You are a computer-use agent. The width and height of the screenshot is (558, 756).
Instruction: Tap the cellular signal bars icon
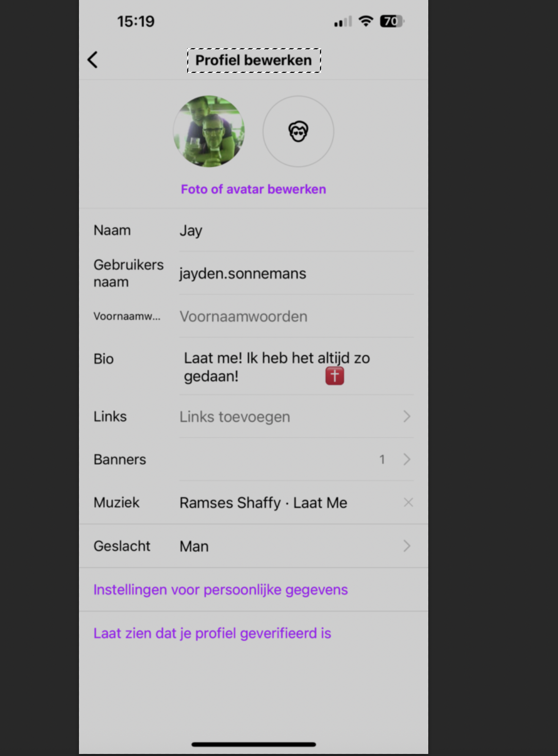pyautogui.click(x=343, y=22)
